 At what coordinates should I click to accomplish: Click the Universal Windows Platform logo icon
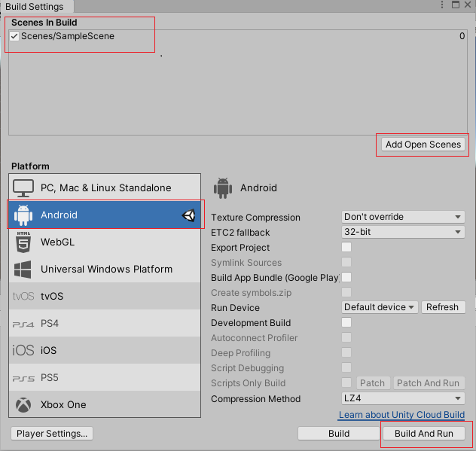coord(23,270)
